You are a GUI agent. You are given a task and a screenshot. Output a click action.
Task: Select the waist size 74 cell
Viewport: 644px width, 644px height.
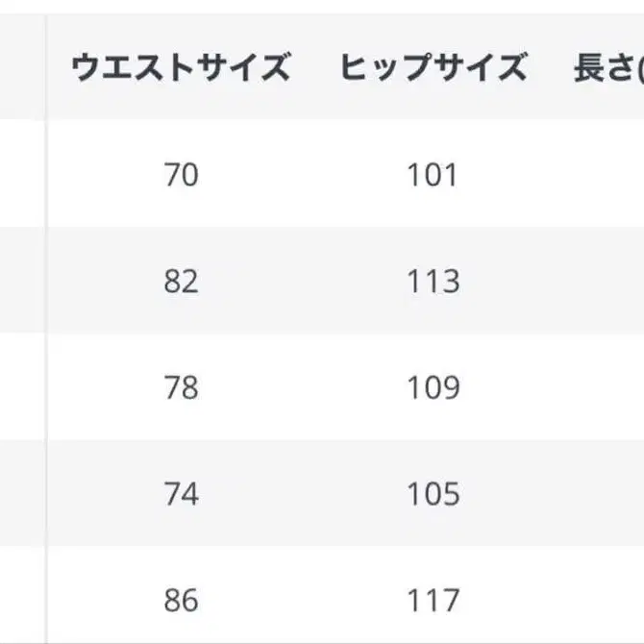tap(181, 494)
